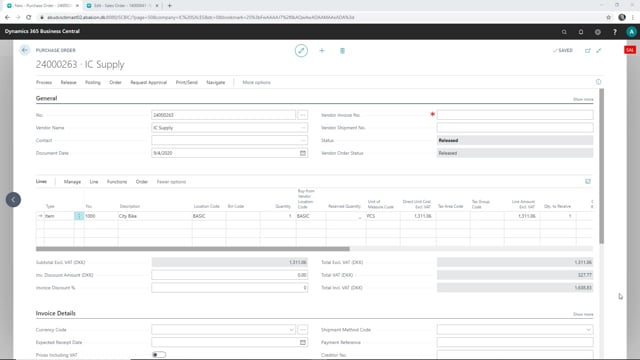640x360 pixels.
Task: Click the lines section maximize icon
Action: (588, 181)
